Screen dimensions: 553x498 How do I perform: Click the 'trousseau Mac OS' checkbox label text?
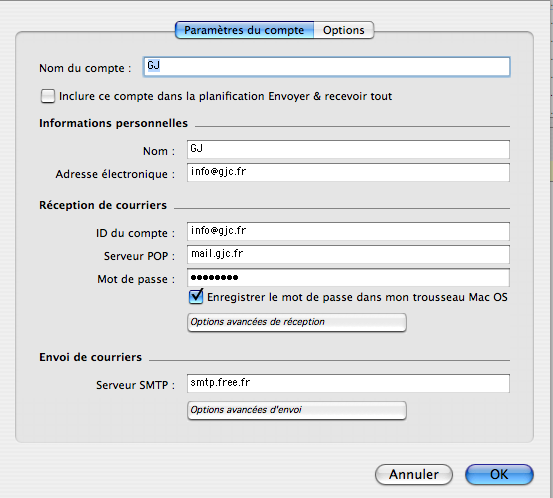pos(460,297)
